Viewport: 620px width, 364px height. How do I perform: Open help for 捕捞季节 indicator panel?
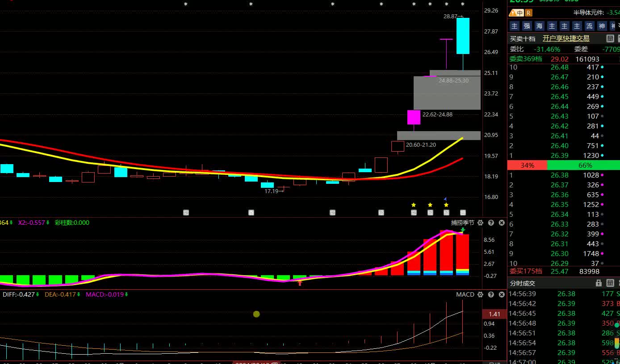tap(491, 223)
